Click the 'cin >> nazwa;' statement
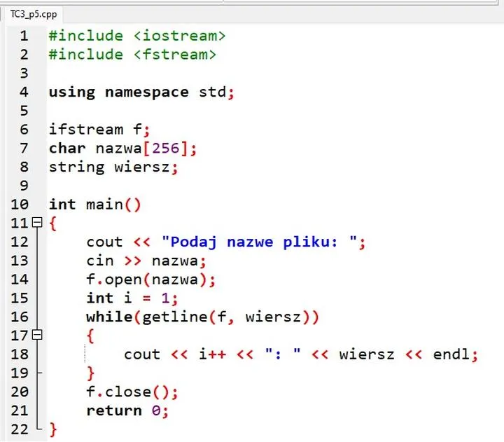The width and height of the screenshot is (504, 442). click(x=146, y=261)
